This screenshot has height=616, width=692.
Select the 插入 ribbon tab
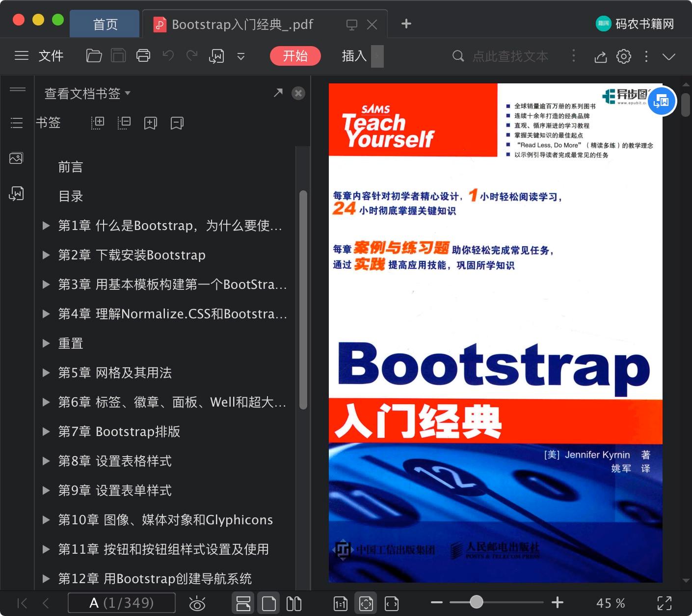354,56
